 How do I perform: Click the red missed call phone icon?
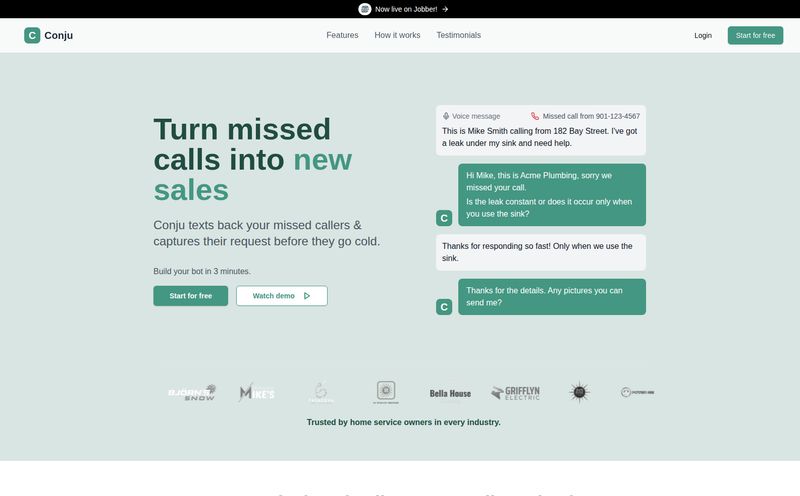coord(535,116)
